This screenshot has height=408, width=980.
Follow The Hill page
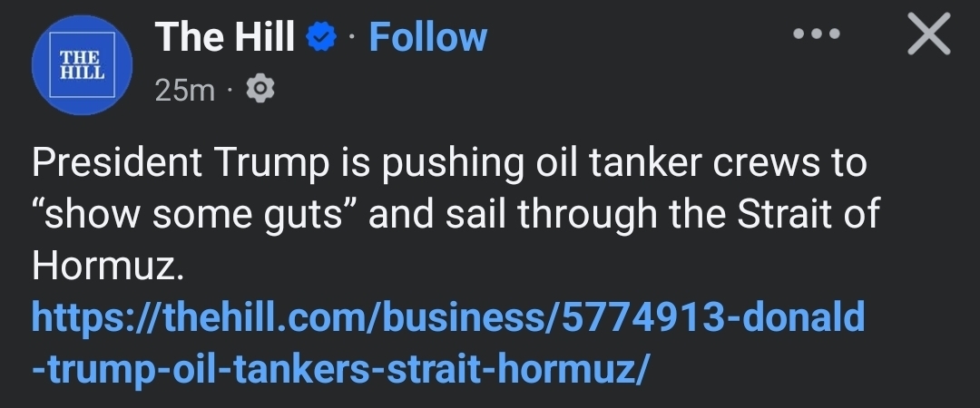tap(427, 38)
